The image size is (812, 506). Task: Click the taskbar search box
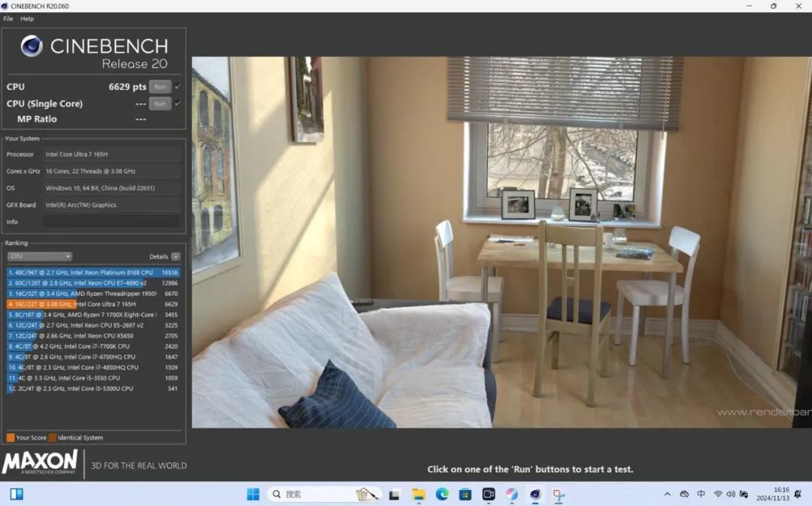(x=326, y=495)
